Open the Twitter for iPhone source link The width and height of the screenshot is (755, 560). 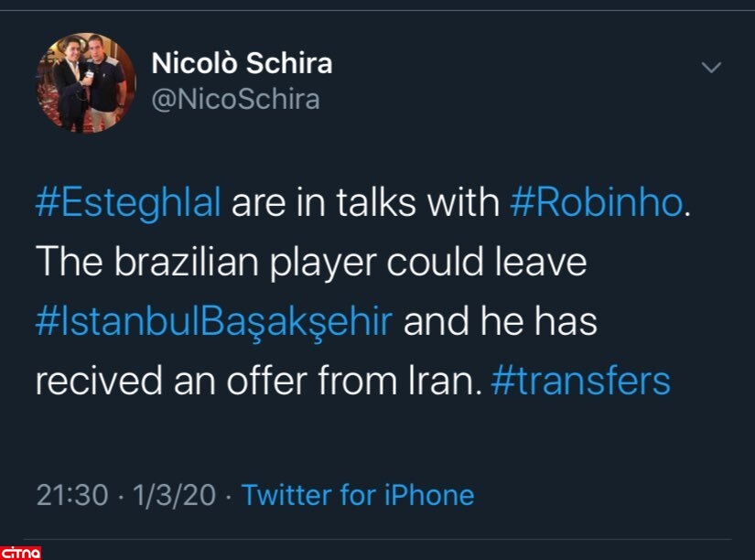(x=358, y=495)
